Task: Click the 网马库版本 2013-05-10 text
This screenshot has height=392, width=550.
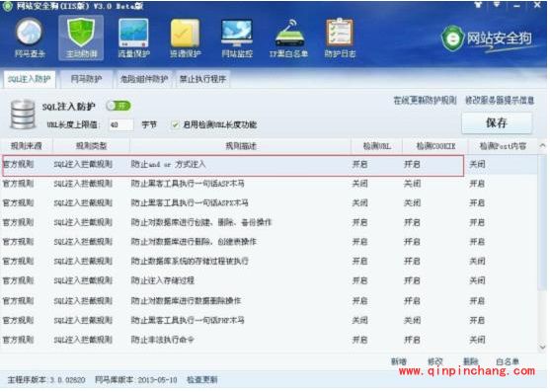Action: click(x=136, y=380)
